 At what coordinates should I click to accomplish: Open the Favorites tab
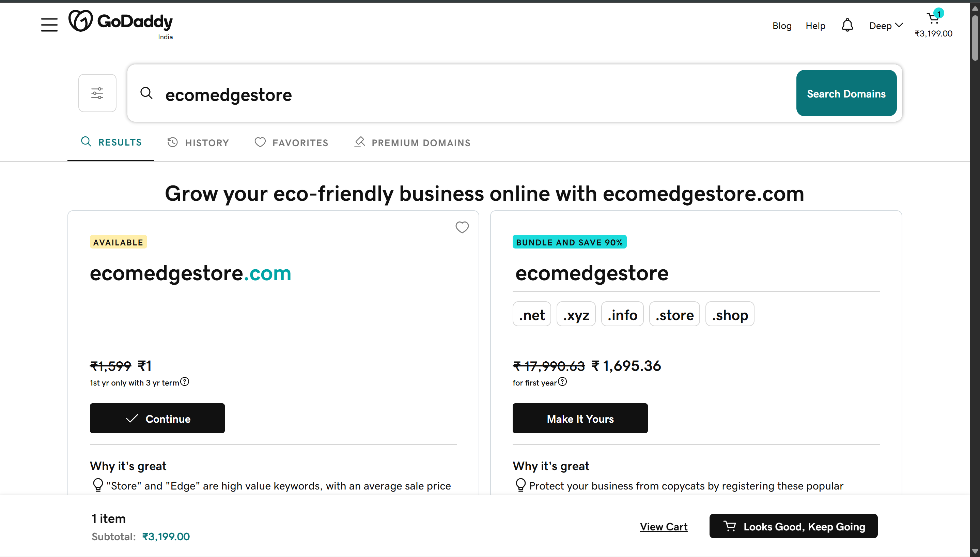click(291, 142)
